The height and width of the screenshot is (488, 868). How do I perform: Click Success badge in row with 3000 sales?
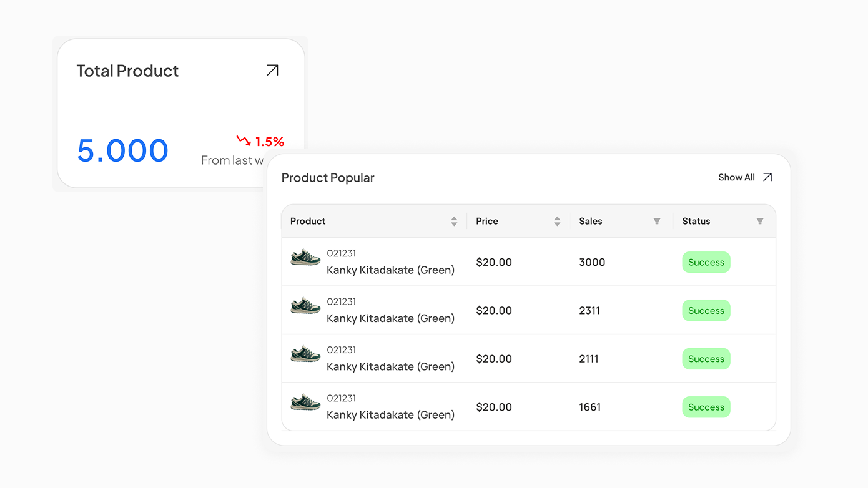706,263
